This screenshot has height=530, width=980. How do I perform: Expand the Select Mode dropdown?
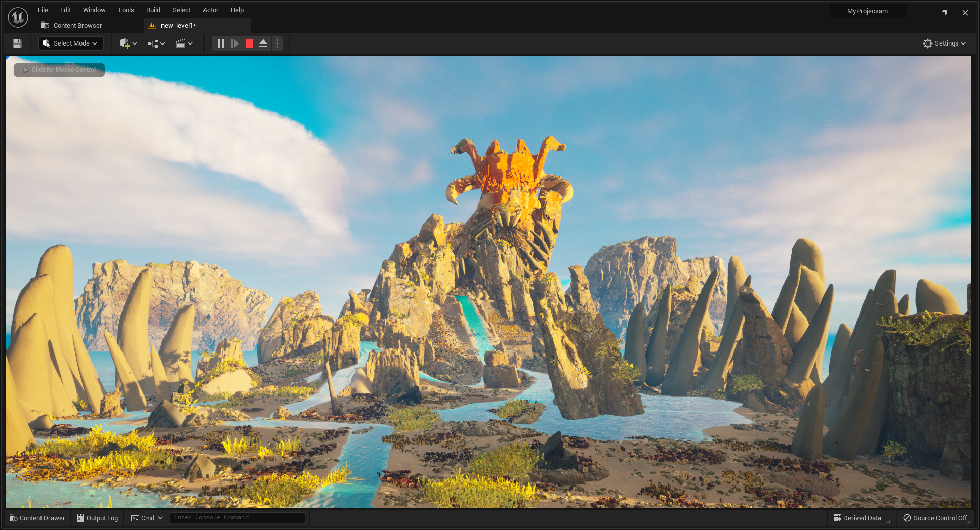[x=71, y=43]
